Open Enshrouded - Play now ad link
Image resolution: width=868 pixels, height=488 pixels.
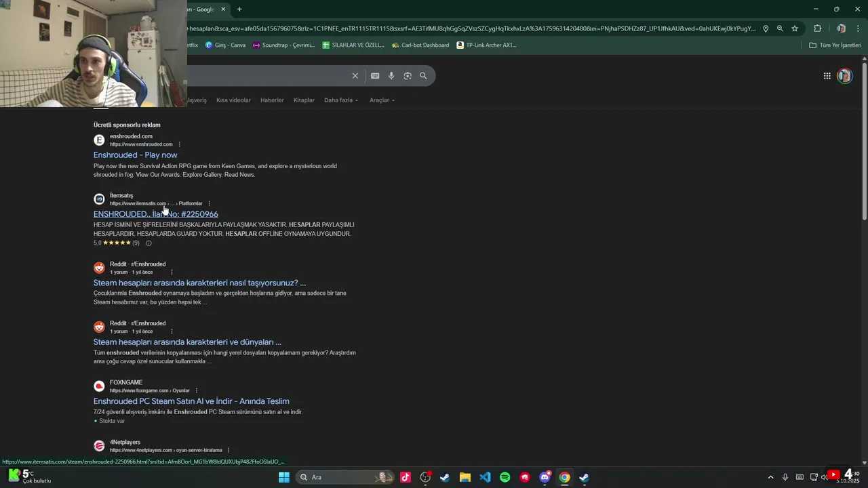coord(135,155)
